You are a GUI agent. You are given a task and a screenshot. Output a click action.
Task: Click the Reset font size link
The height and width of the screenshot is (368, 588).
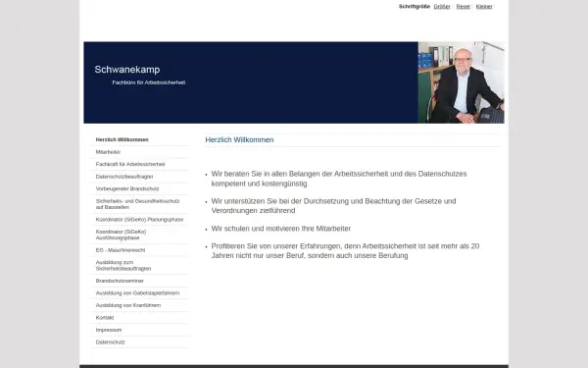click(x=464, y=7)
